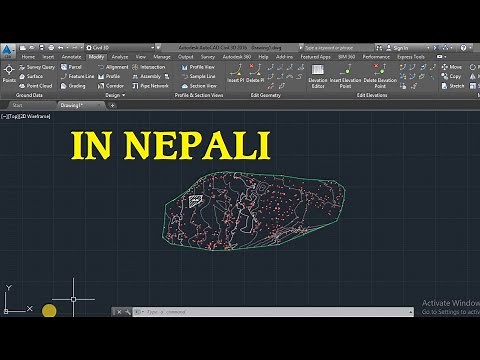Choose the Sample Line tool

pyautogui.click(x=198, y=76)
